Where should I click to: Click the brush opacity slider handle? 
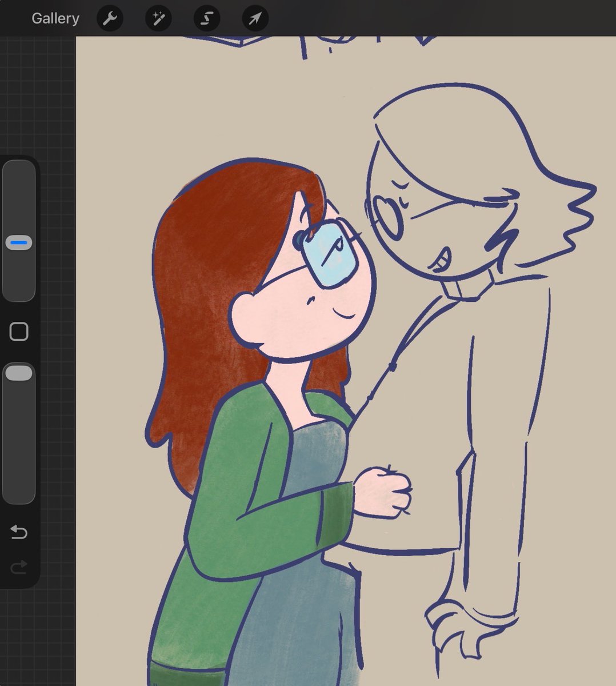[19, 373]
